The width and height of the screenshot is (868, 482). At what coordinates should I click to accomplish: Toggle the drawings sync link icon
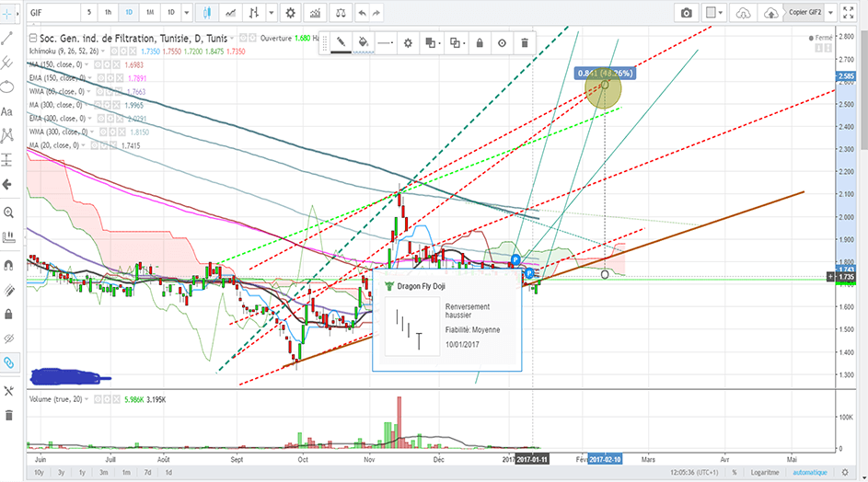click(x=8, y=363)
